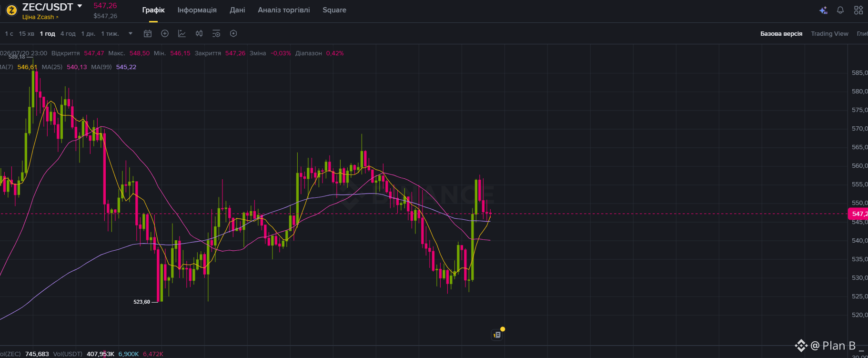Click MA(7) indicator value 546,61
Image resolution: width=868 pixels, height=358 pixels.
pos(27,67)
